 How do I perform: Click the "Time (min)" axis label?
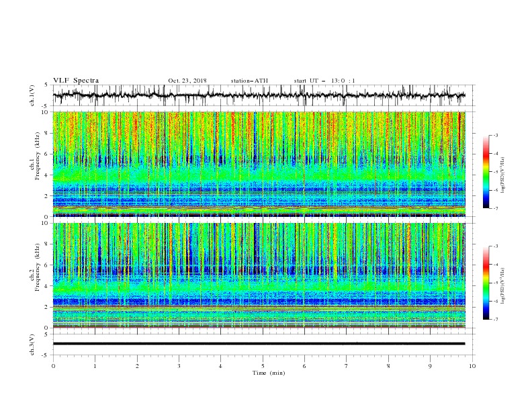pos(269,373)
